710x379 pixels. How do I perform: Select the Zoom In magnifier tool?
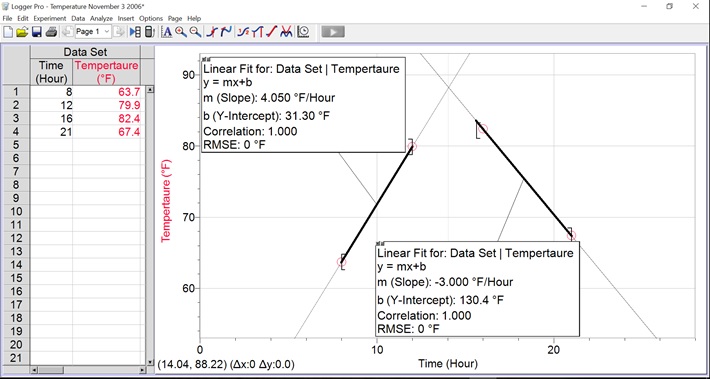click(181, 32)
